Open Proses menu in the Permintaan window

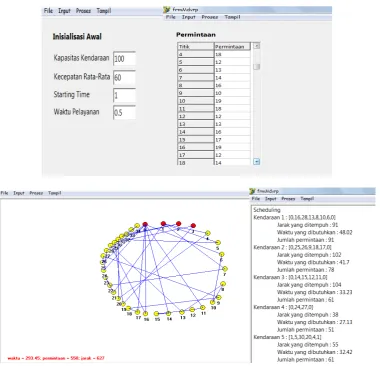click(x=210, y=17)
